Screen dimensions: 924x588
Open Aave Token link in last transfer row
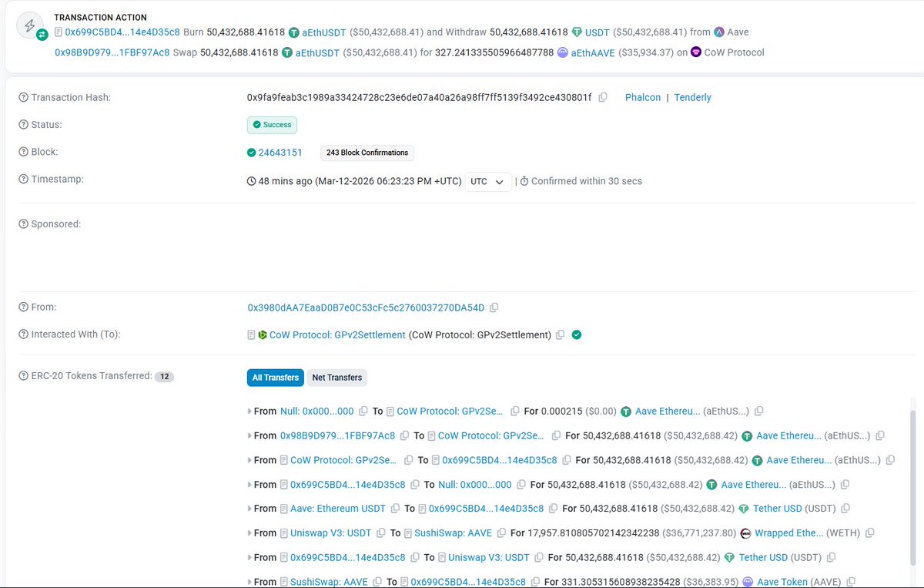tap(784, 582)
